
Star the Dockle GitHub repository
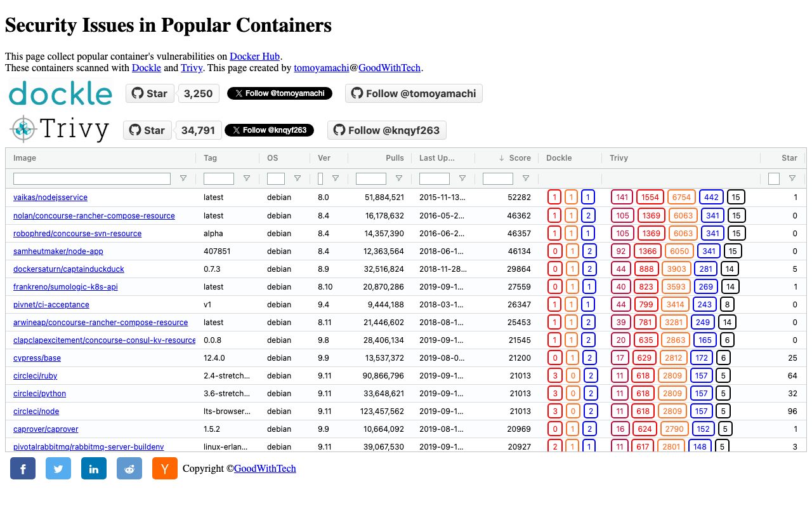pos(149,93)
